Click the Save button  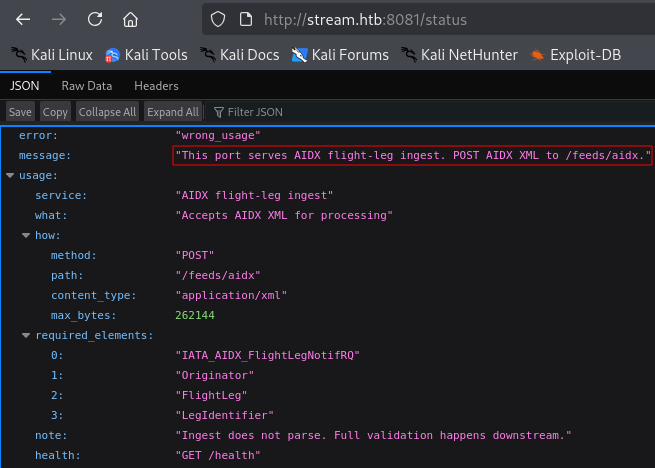coord(20,112)
